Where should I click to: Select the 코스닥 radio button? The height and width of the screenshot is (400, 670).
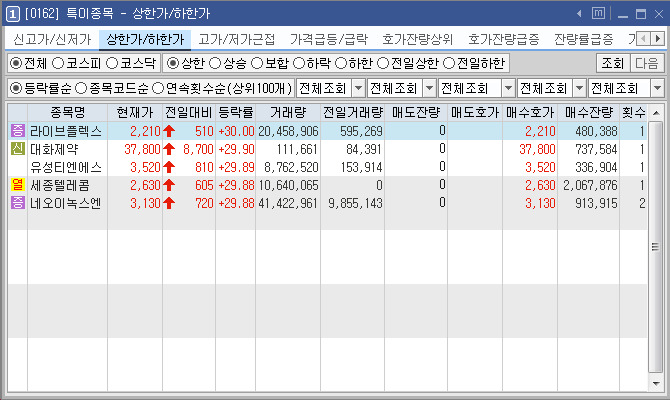coord(112,64)
